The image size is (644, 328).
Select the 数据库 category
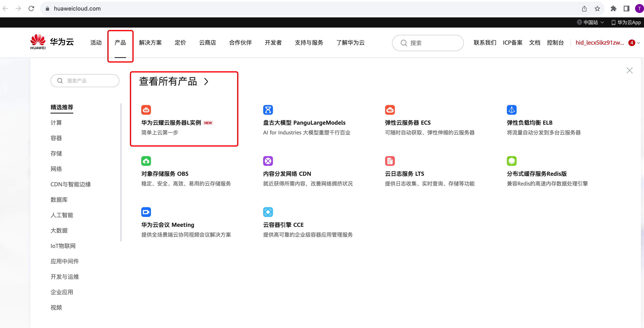coord(59,200)
